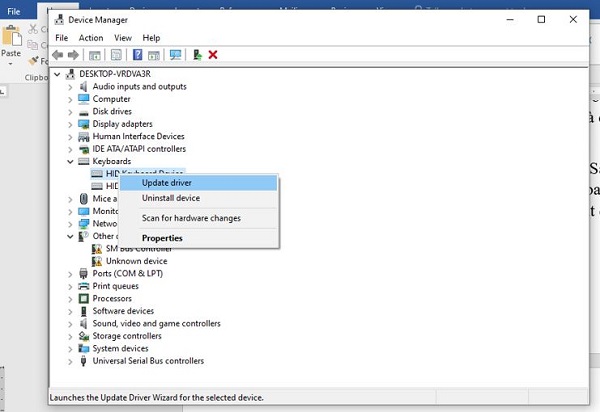The image size is (600, 412).
Task: Select Scan for hardware changes menu entry
Action: click(198, 218)
